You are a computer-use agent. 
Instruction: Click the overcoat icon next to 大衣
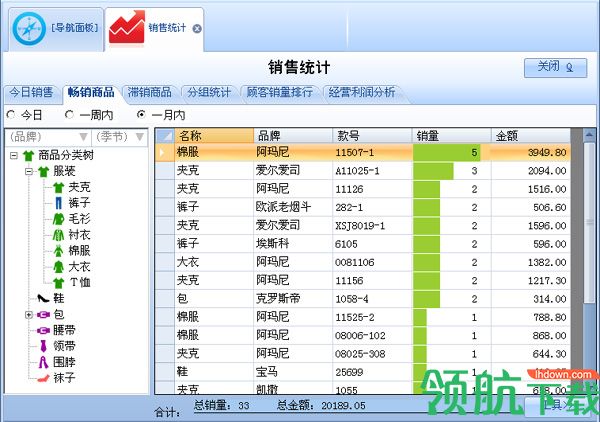tap(59, 267)
